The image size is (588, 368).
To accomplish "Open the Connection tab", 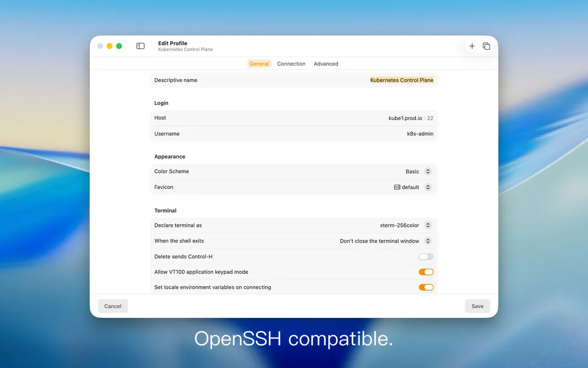I will coord(291,64).
